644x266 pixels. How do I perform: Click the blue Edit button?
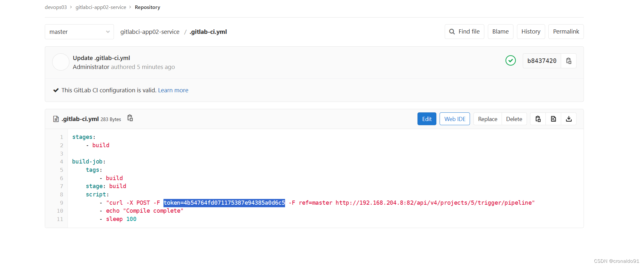coord(427,119)
